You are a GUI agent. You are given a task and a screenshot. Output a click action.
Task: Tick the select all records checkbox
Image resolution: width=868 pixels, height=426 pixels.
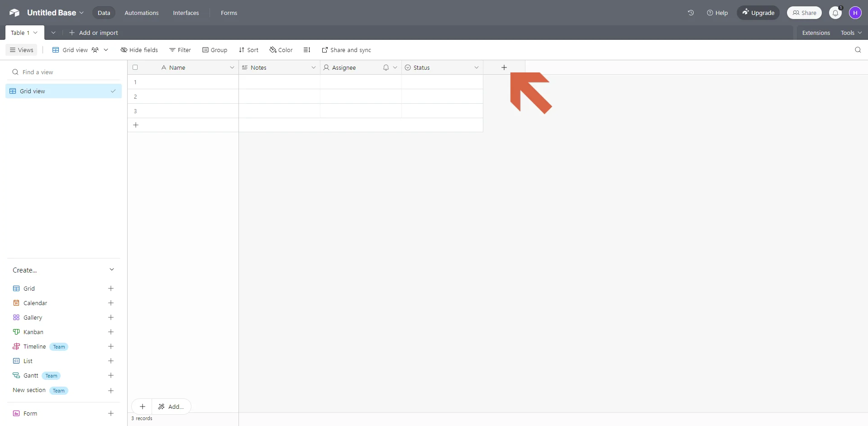[x=135, y=67]
